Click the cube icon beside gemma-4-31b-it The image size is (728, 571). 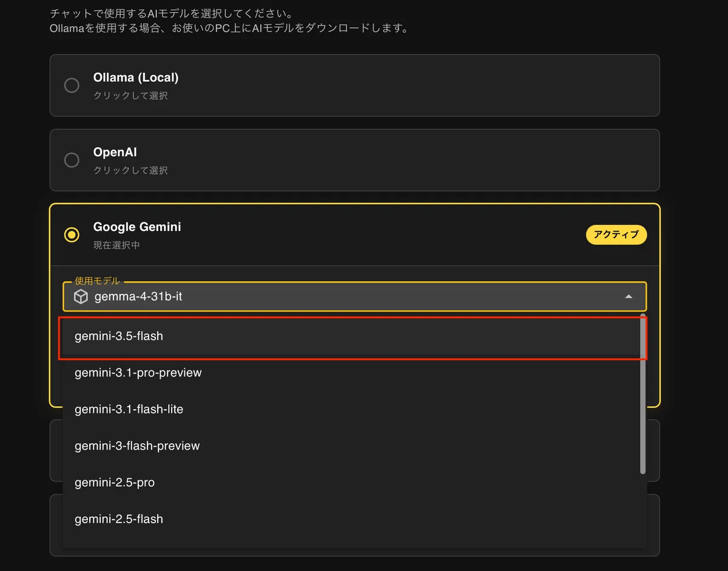pyautogui.click(x=81, y=297)
